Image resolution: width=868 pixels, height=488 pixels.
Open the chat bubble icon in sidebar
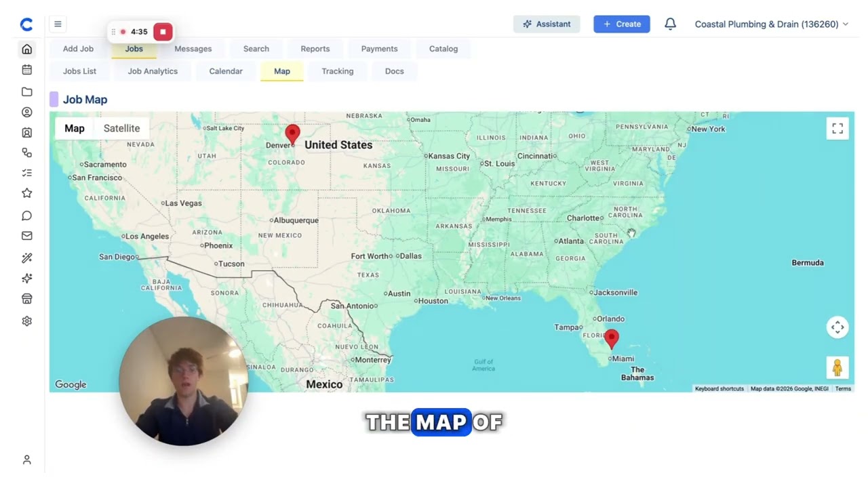point(26,216)
